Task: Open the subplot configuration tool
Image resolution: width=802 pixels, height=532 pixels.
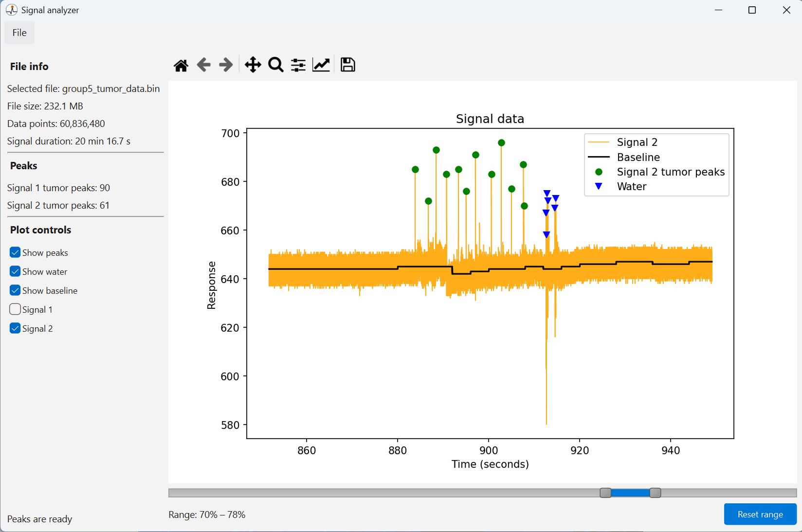Action: tap(298, 65)
